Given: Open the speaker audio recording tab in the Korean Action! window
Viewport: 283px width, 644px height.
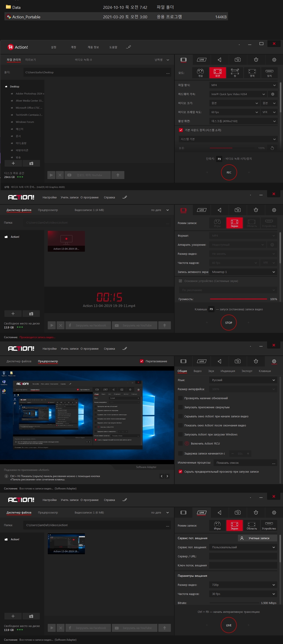Looking at the screenshot, I should coord(220,60).
